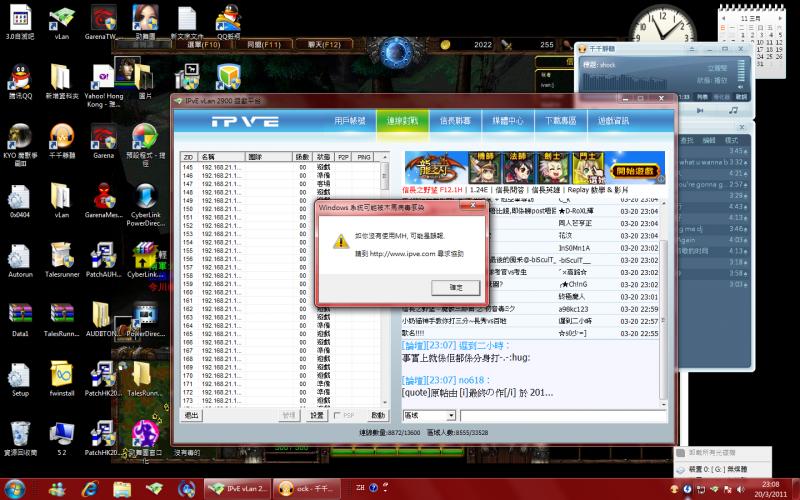Click the fwinstall desktop icon
This screenshot has height=500, width=800.
click(62, 379)
